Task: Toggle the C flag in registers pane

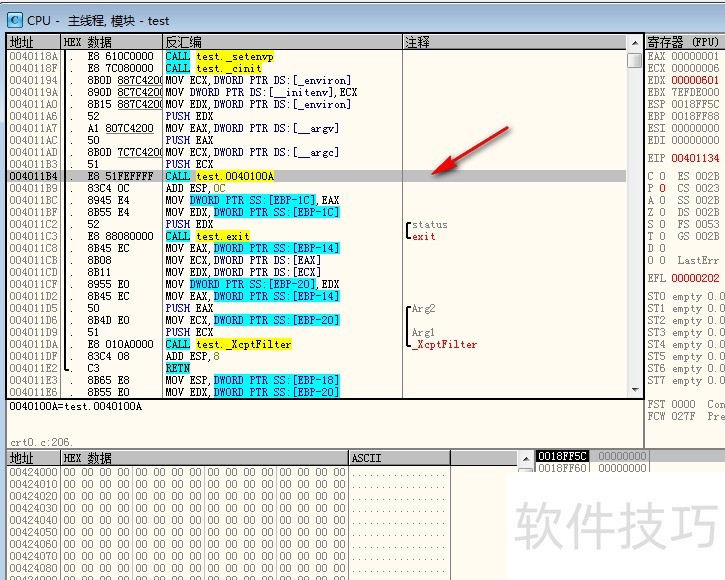Action: 660,176
